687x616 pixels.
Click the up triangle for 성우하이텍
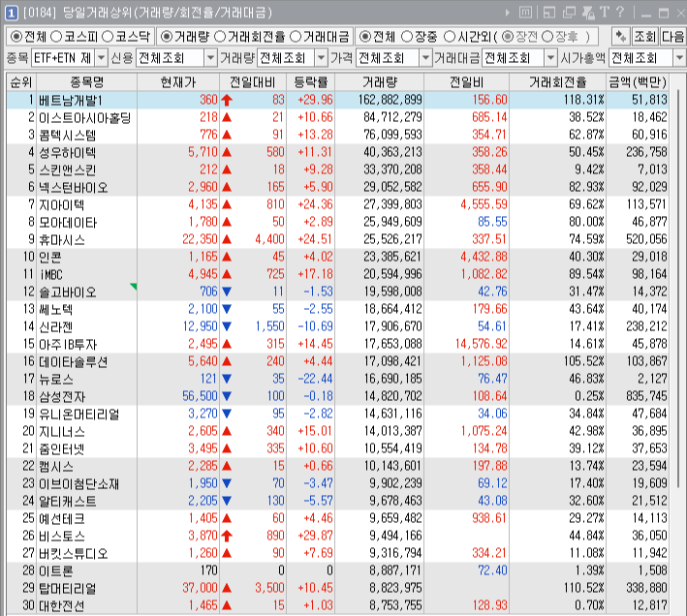(x=227, y=152)
